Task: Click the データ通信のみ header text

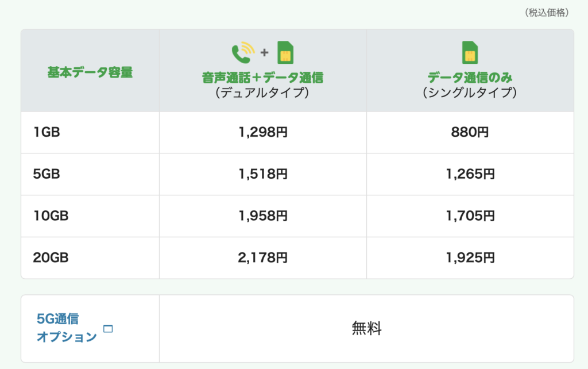Action: coord(469,78)
